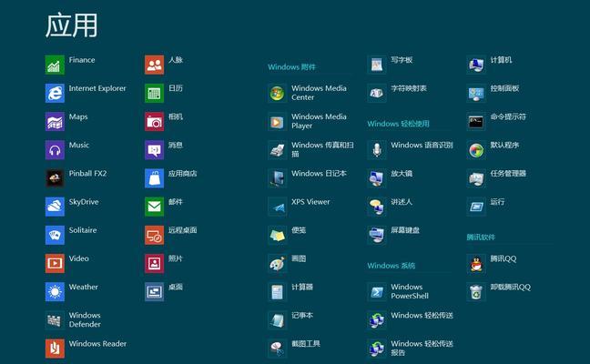This screenshot has height=364, width=590.
Task: Start Windows 语音识别 microphone icon
Action: (x=377, y=149)
